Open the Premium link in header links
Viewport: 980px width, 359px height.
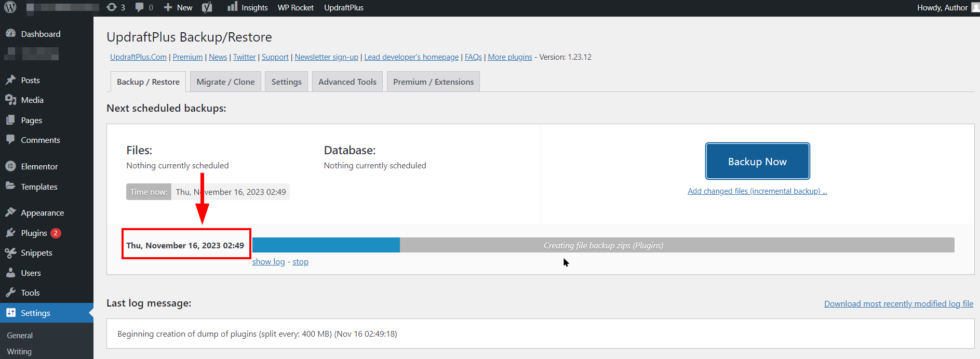tap(187, 57)
